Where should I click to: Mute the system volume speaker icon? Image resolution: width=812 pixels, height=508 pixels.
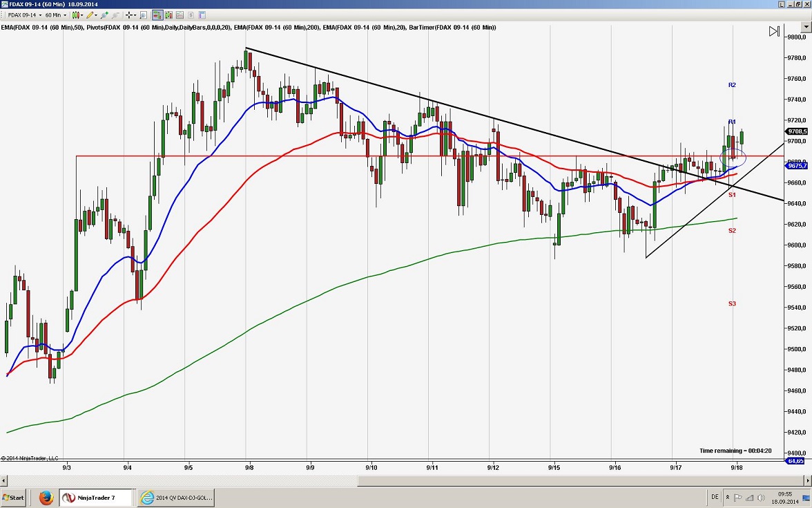click(761, 498)
